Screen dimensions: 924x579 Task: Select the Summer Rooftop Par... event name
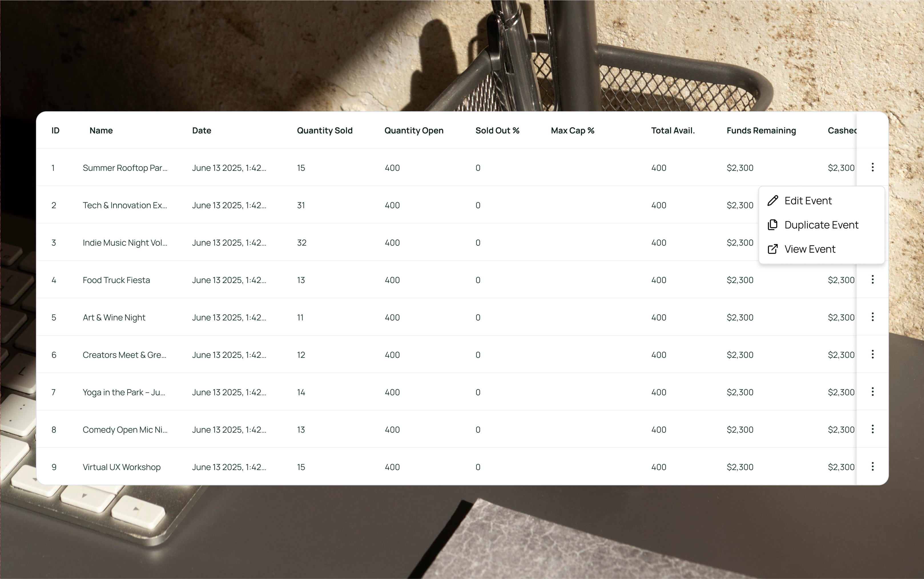coord(125,168)
